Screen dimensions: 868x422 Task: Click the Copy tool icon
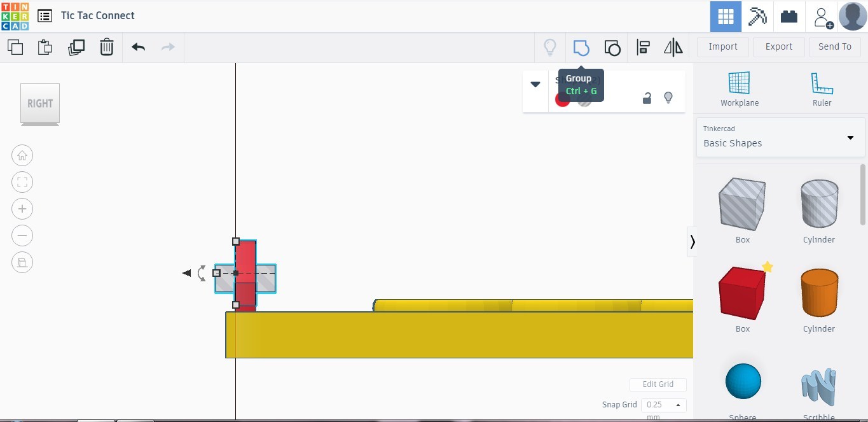click(15, 47)
